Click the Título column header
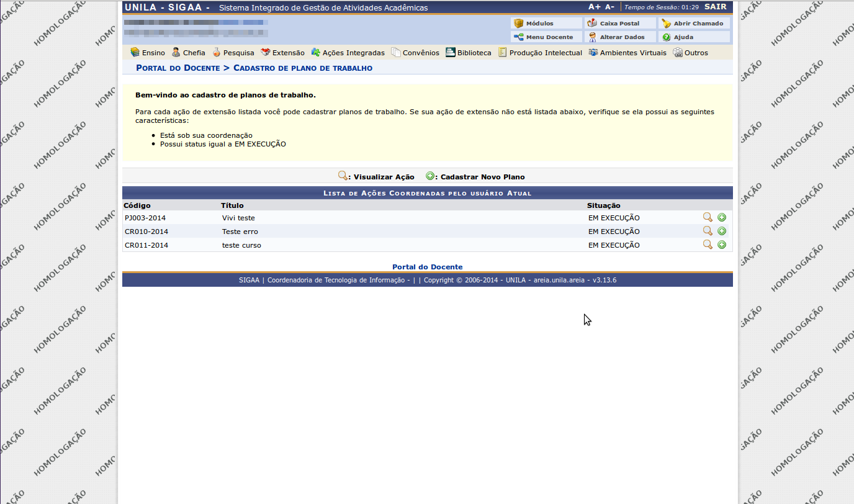The width and height of the screenshot is (854, 504). pyautogui.click(x=232, y=205)
